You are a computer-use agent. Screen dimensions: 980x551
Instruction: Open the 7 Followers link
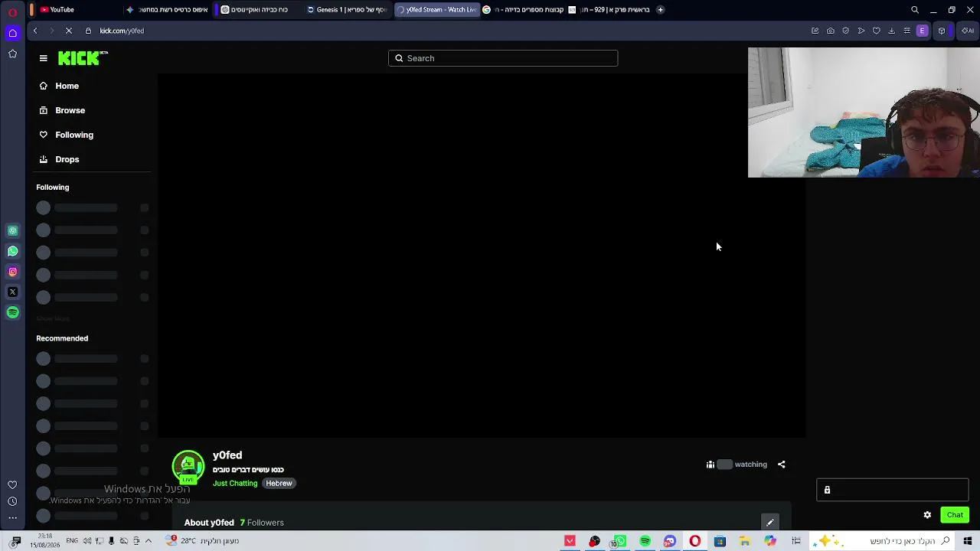pos(262,523)
